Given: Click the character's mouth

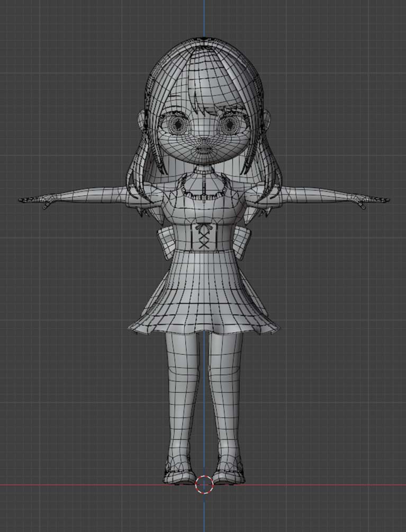Looking at the screenshot, I should (x=203, y=149).
